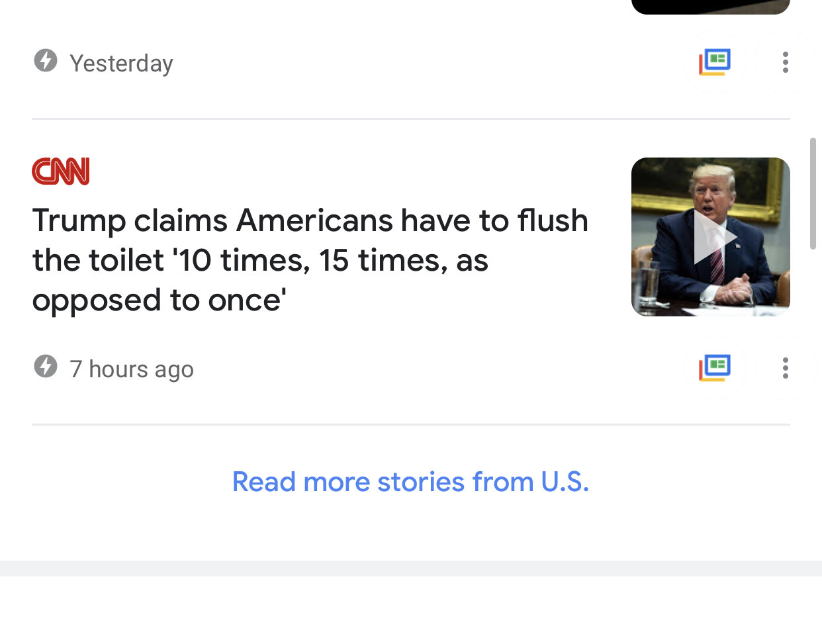
Task: Click the 7 hours ago timestamp
Action: [132, 369]
